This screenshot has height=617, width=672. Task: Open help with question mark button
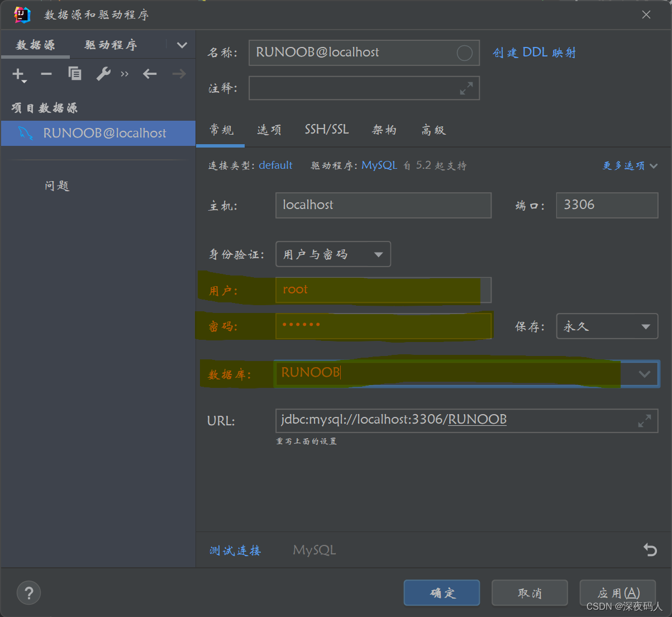(x=29, y=592)
